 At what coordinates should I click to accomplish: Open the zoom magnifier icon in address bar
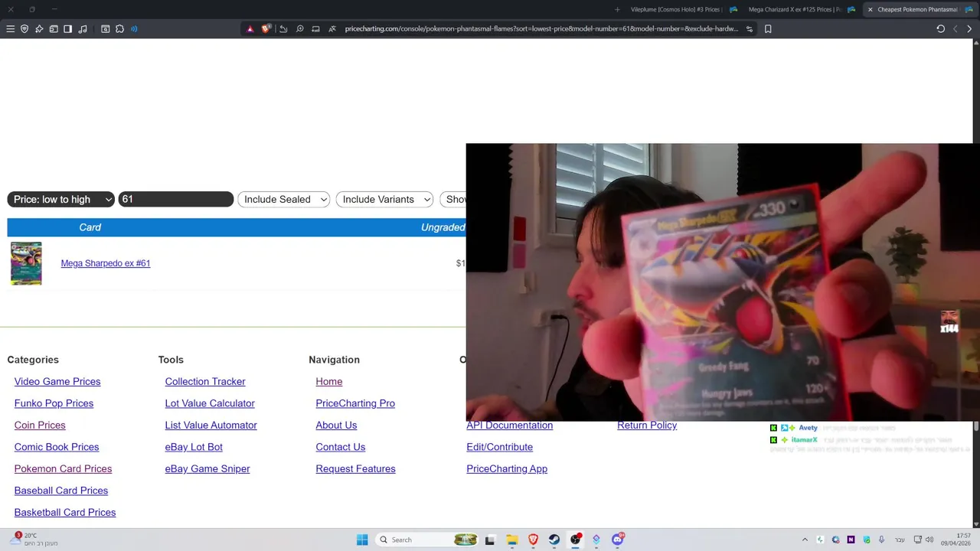click(299, 29)
